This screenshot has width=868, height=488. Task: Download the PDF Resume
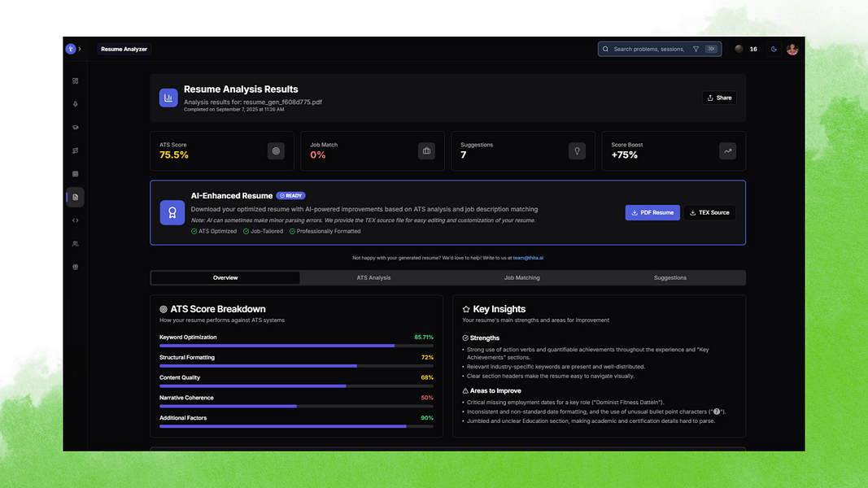[x=652, y=212]
